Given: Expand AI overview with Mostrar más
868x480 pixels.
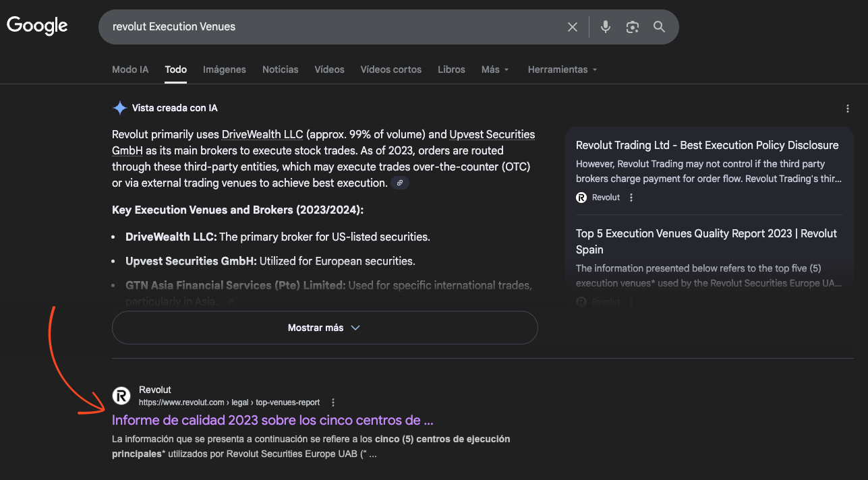Looking at the screenshot, I should coord(324,328).
